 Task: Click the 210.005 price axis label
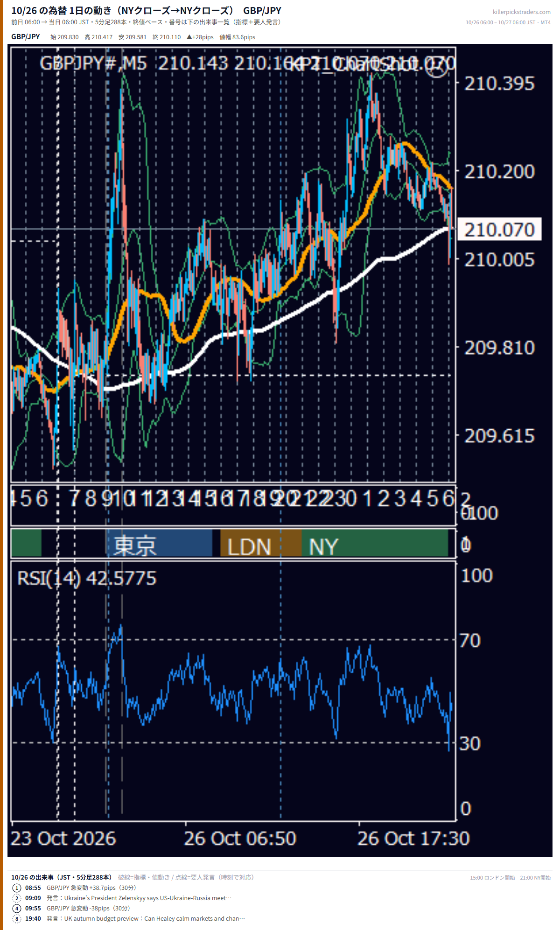[499, 259]
